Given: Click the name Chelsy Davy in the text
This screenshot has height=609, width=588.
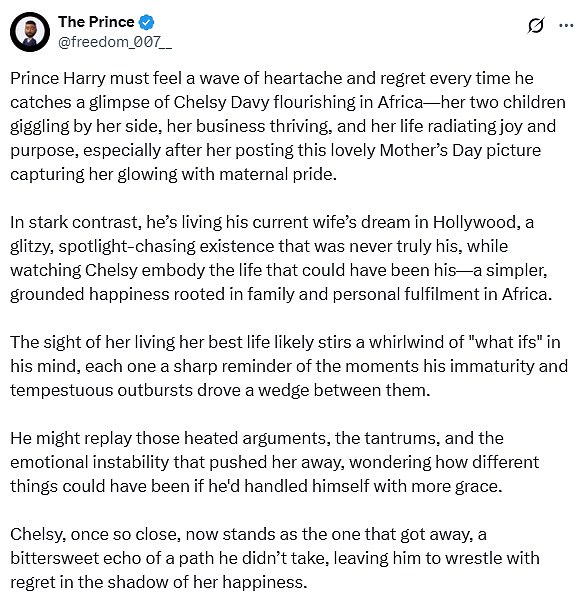Looking at the screenshot, I should coord(221,103).
